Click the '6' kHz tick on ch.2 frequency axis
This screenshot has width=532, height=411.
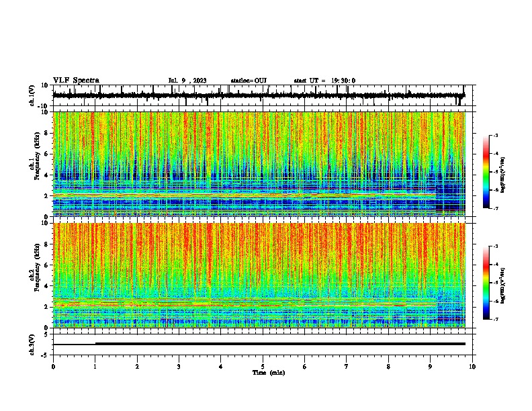point(46,265)
